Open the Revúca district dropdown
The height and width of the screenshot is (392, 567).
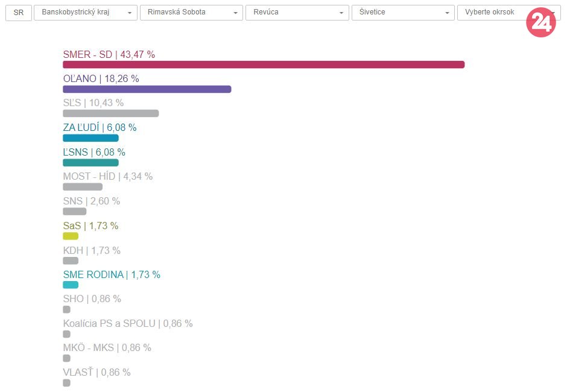297,13
